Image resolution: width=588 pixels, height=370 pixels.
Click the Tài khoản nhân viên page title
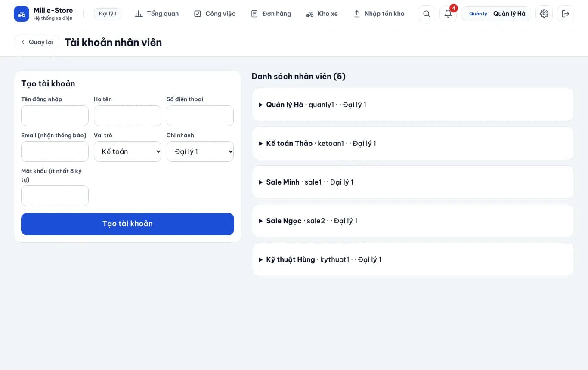click(113, 42)
